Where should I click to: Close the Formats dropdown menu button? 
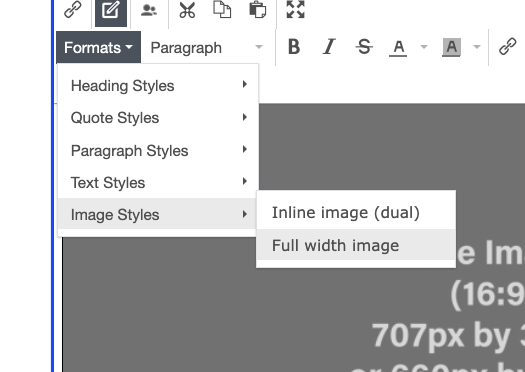pyautogui.click(x=98, y=48)
